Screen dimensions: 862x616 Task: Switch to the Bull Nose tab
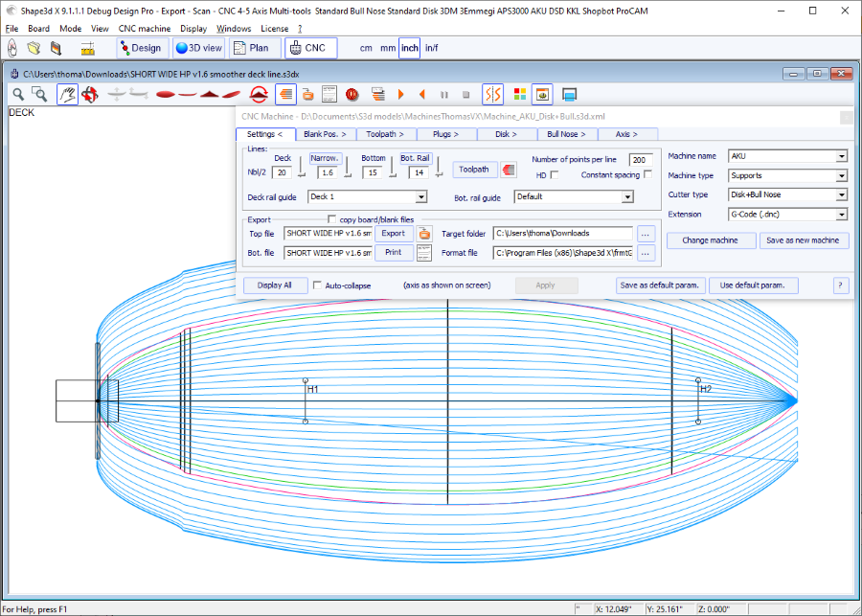(x=567, y=134)
